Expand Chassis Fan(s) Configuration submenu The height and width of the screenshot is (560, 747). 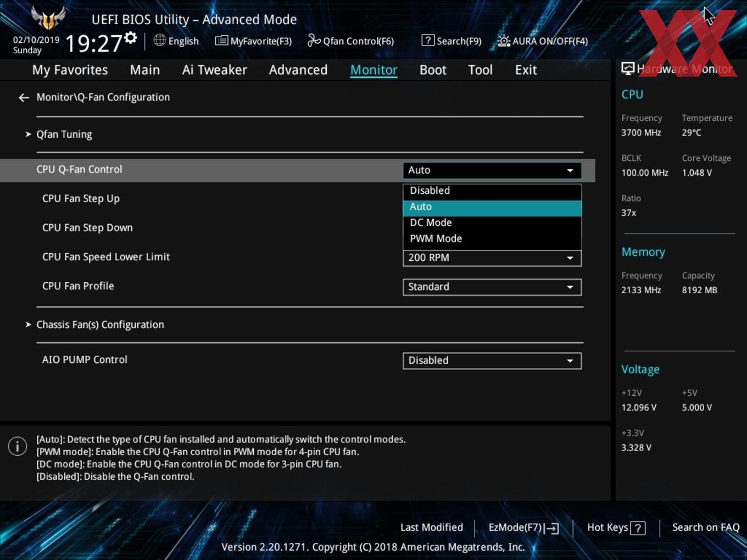click(x=100, y=324)
